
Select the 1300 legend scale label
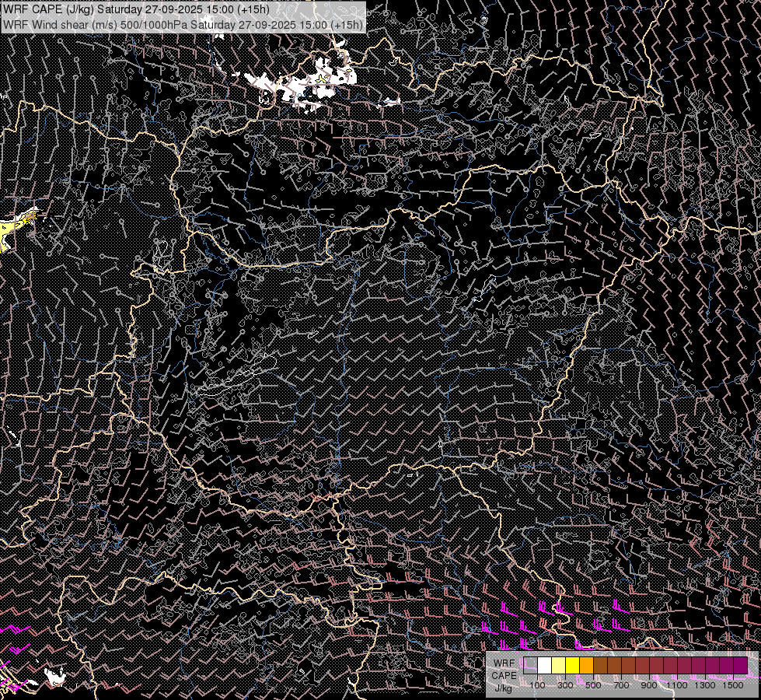[705, 685]
